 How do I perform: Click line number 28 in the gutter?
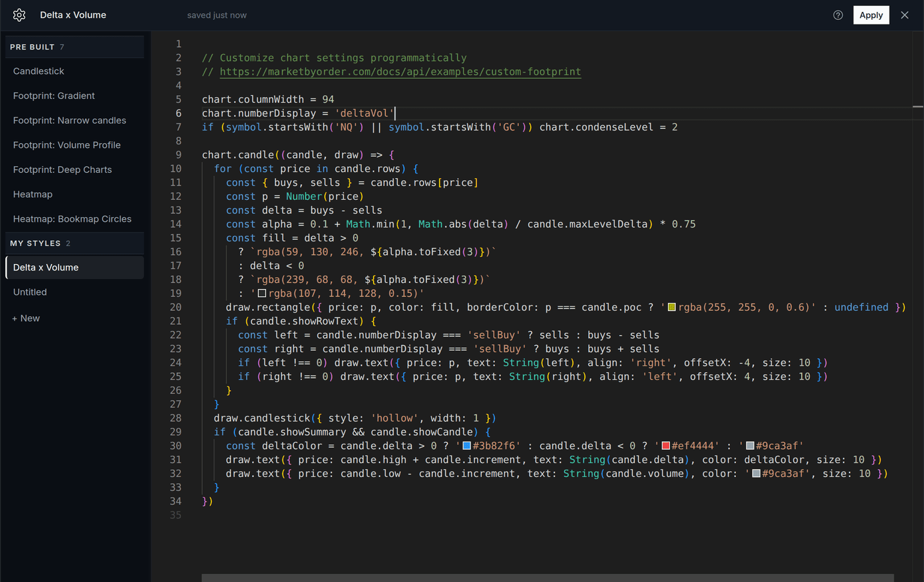[176, 418]
